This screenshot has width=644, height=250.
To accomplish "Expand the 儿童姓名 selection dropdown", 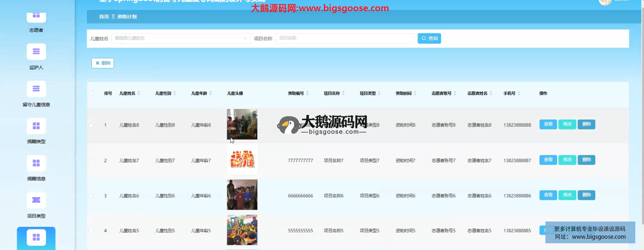I will (245, 38).
